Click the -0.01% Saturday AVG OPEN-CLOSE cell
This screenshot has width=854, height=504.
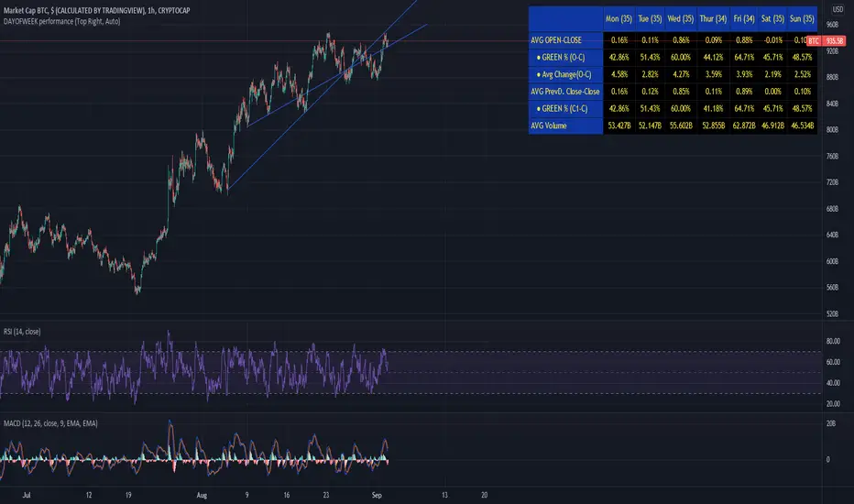772,40
